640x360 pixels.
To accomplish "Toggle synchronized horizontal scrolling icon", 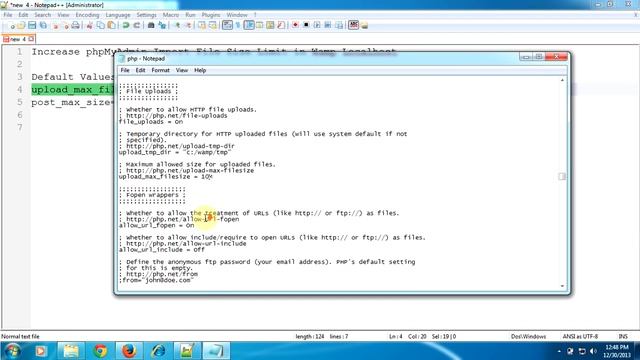I will (213, 25).
